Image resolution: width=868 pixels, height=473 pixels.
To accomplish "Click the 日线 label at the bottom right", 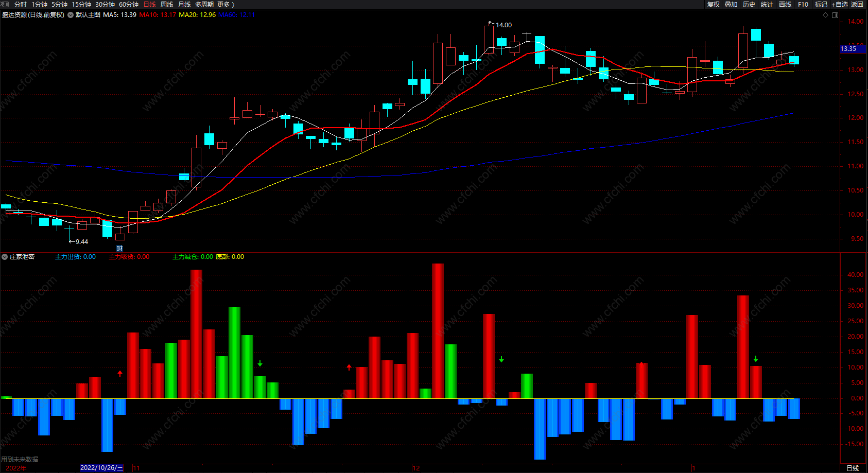I will pyautogui.click(x=853, y=468).
